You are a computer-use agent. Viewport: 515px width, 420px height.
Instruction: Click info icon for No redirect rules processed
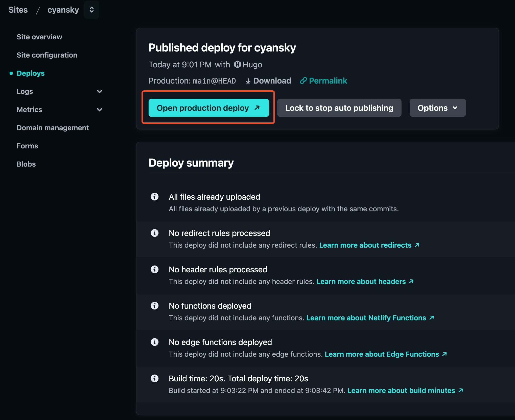click(155, 233)
